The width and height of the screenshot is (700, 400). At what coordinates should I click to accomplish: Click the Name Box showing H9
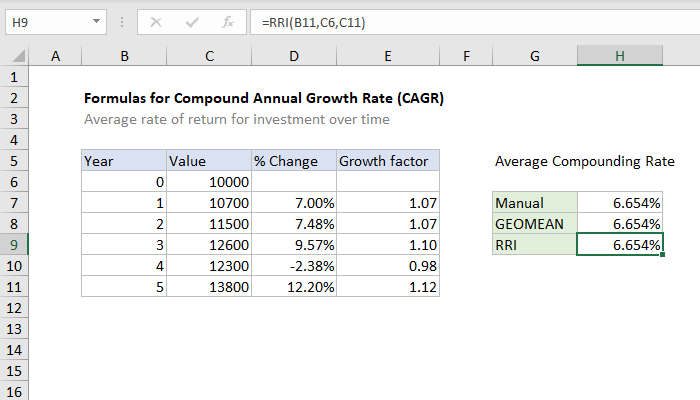56,22
